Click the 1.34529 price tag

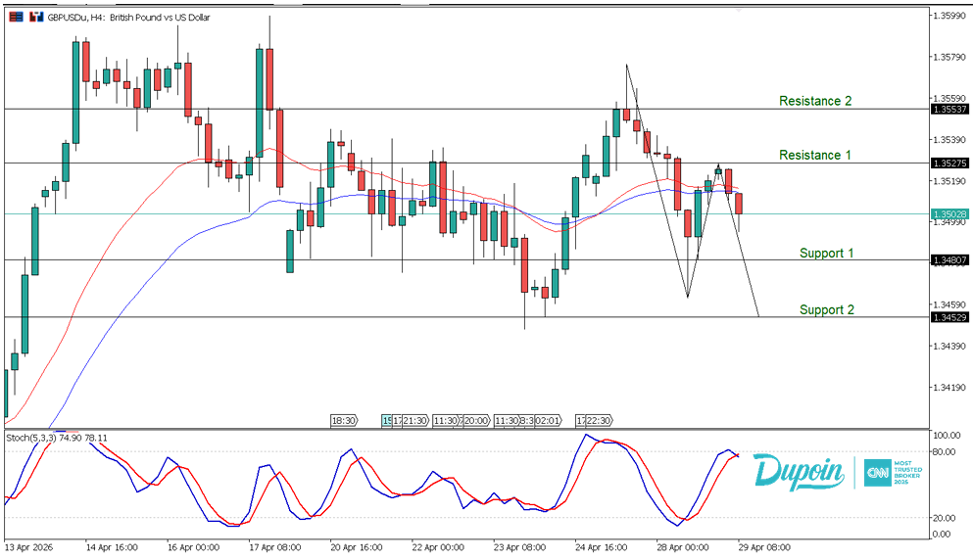[949, 317]
